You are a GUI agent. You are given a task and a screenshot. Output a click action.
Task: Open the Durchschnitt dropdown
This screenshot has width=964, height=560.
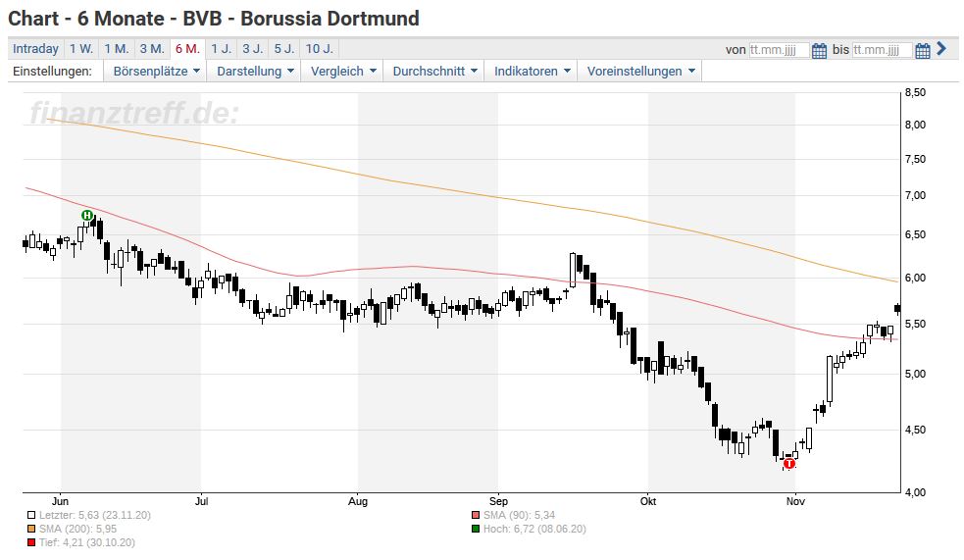[434, 71]
